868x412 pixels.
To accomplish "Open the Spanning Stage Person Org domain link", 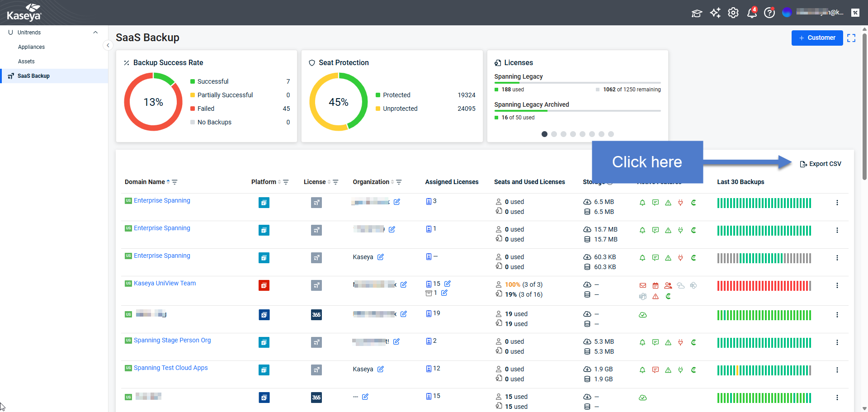I will (x=172, y=340).
